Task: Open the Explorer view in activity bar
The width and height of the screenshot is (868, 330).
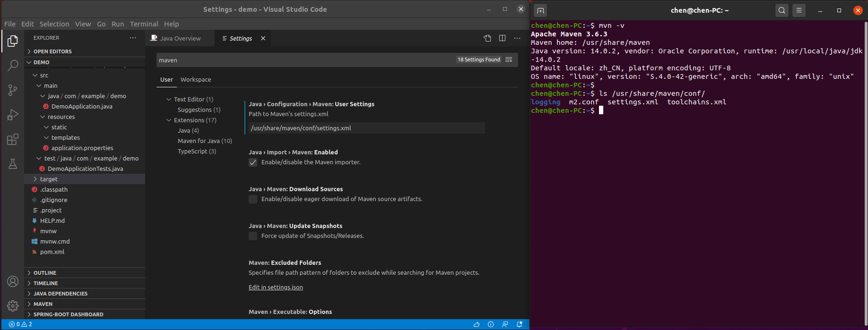Action: click(x=13, y=42)
